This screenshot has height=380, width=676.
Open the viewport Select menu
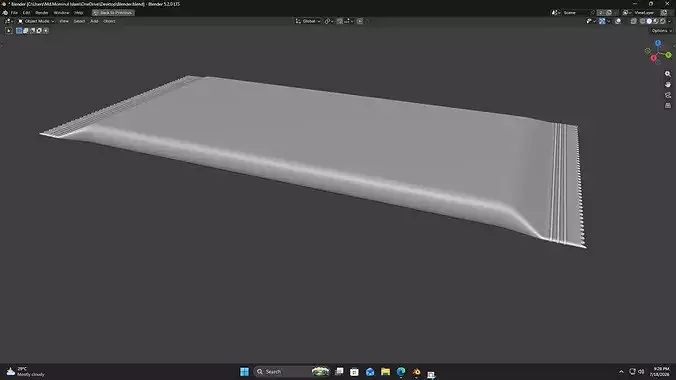click(79, 21)
